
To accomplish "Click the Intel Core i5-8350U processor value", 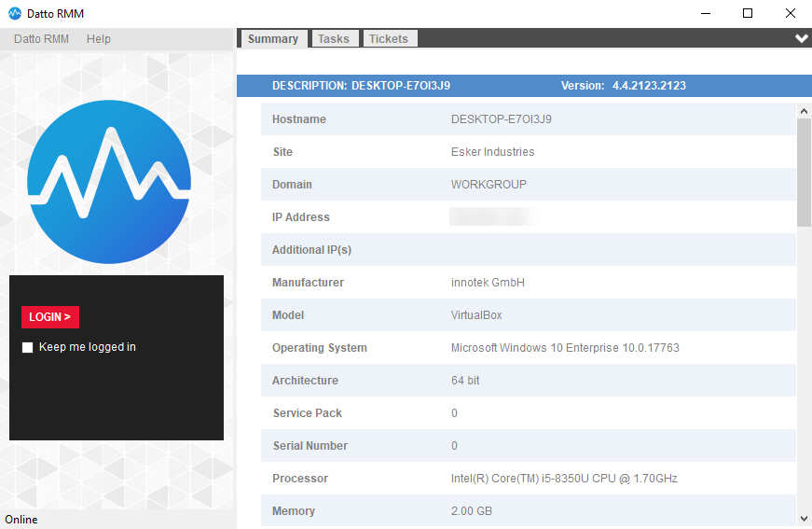I will coord(564,479).
